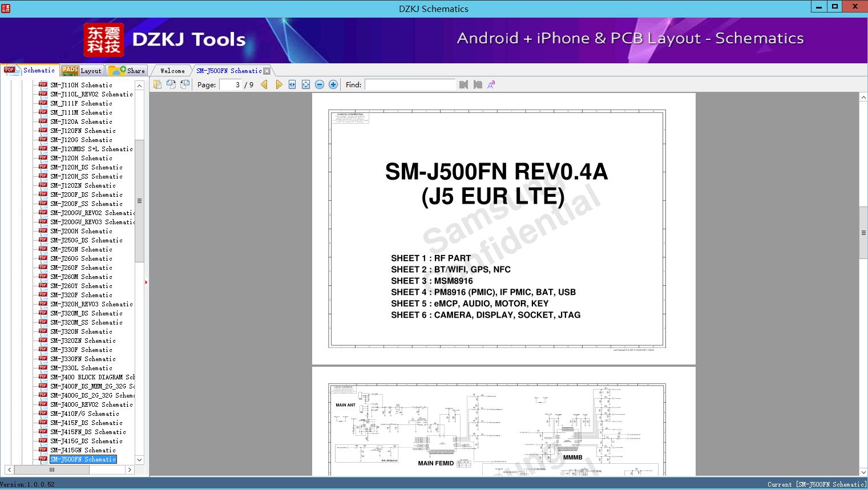This screenshot has width=868, height=490.
Task: Rotate page counterclockwise
Action: [171, 84]
